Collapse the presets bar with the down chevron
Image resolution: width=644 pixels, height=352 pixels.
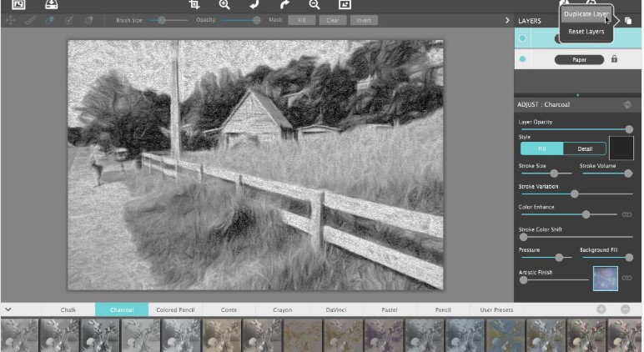8,309
